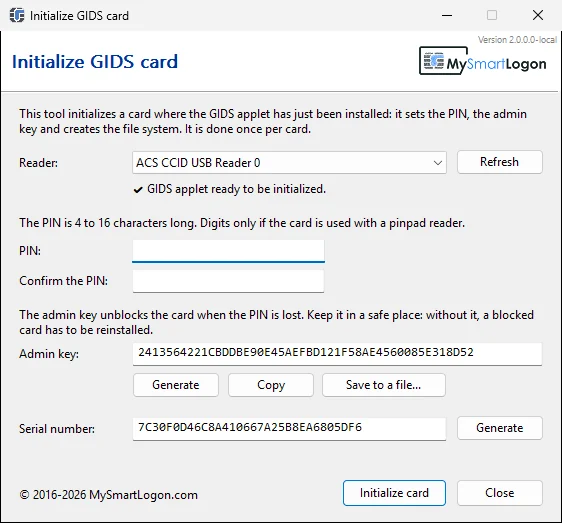Minimize the Initialize GIDS card window
562x523 pixels.
pyautogui.click(x=447, y=15)
